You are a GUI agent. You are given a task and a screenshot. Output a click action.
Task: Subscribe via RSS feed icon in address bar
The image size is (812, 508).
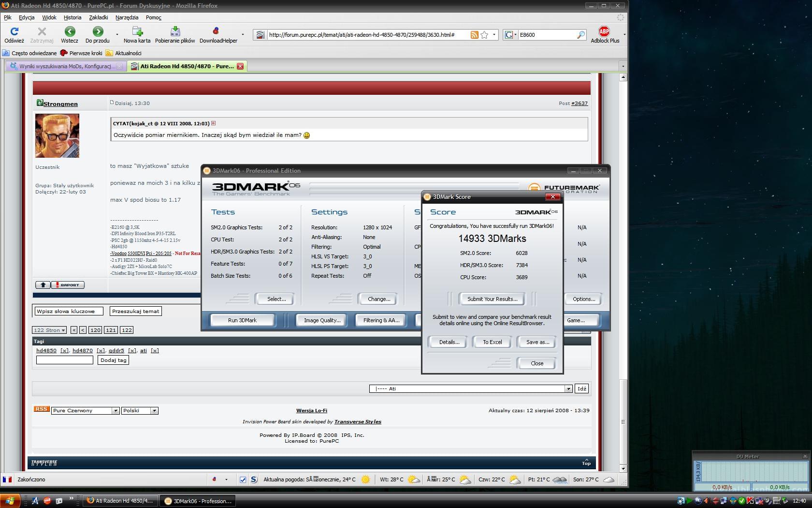[x=475, y=35]
